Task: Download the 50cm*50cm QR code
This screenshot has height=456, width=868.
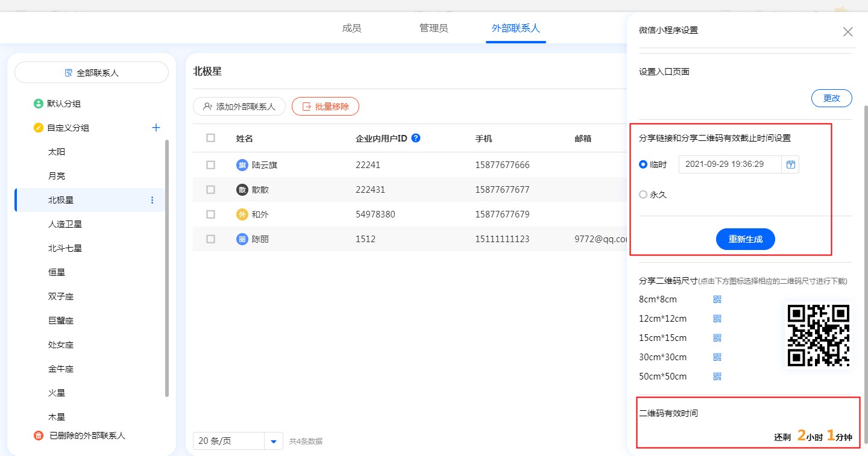Action: [x=717, y=376]
